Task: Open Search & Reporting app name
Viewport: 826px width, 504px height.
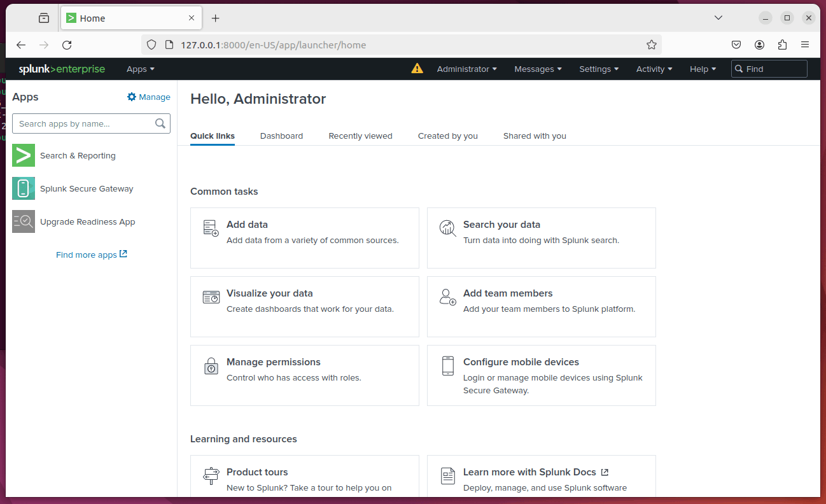Action: [78, 155]
